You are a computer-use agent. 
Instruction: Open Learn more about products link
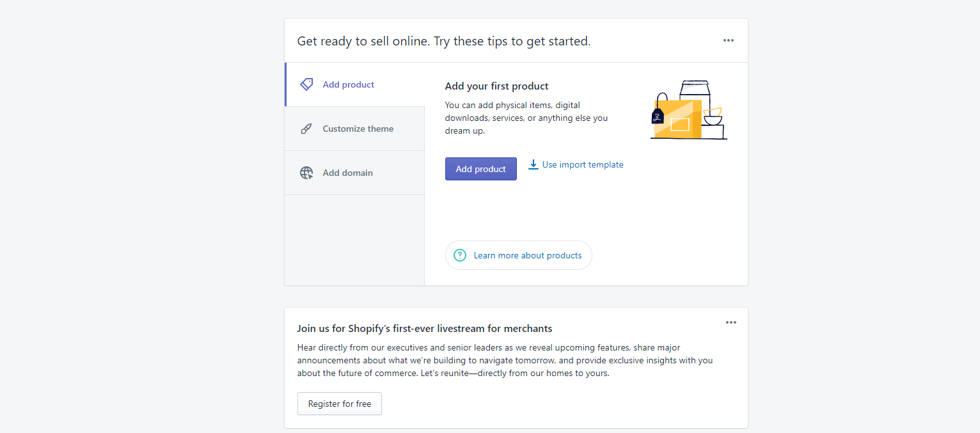(x=528, y=256)
